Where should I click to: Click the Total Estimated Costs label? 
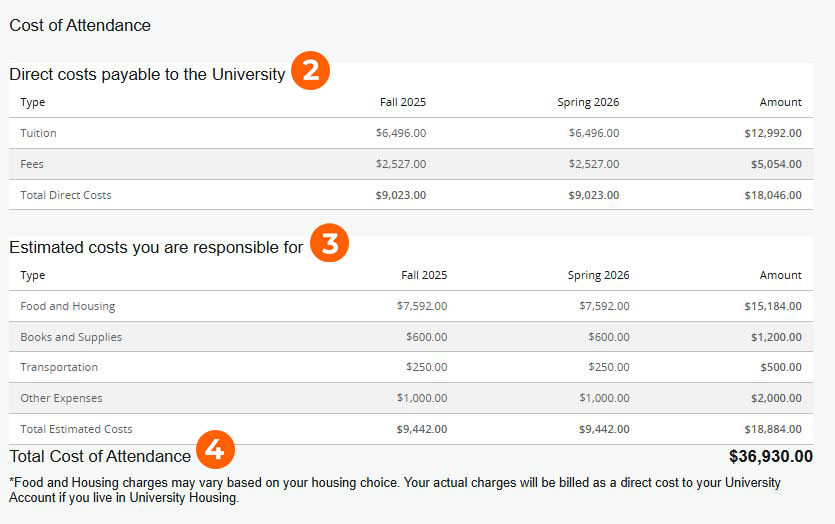[76, 429]
